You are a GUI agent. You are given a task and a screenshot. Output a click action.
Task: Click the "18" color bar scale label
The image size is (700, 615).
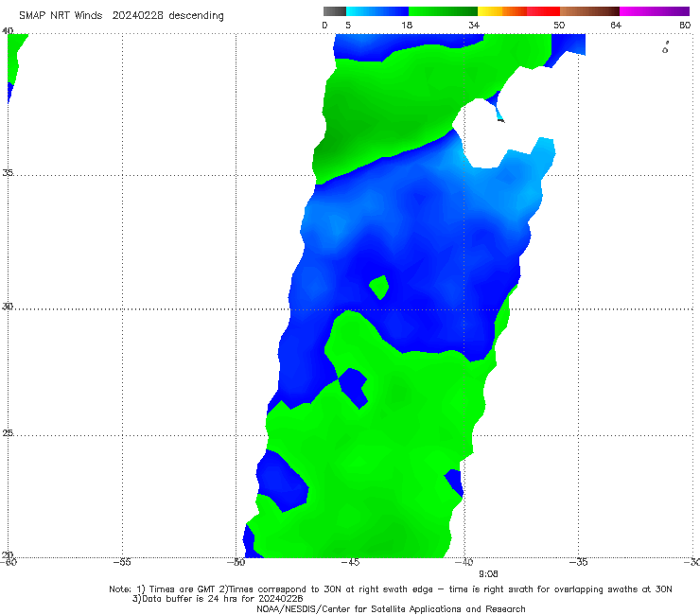tap(407, 25)
